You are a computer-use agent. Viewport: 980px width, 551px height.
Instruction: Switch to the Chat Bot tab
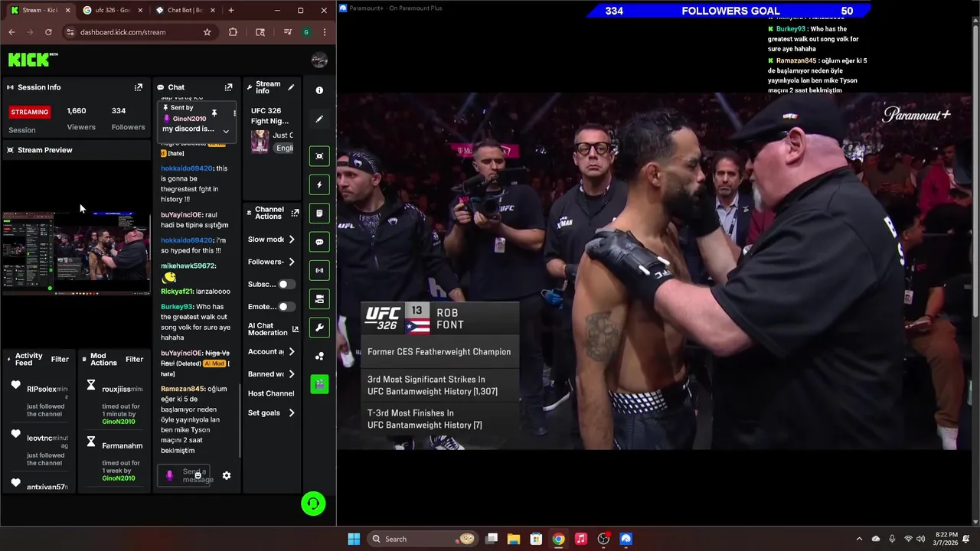(184, 10)
